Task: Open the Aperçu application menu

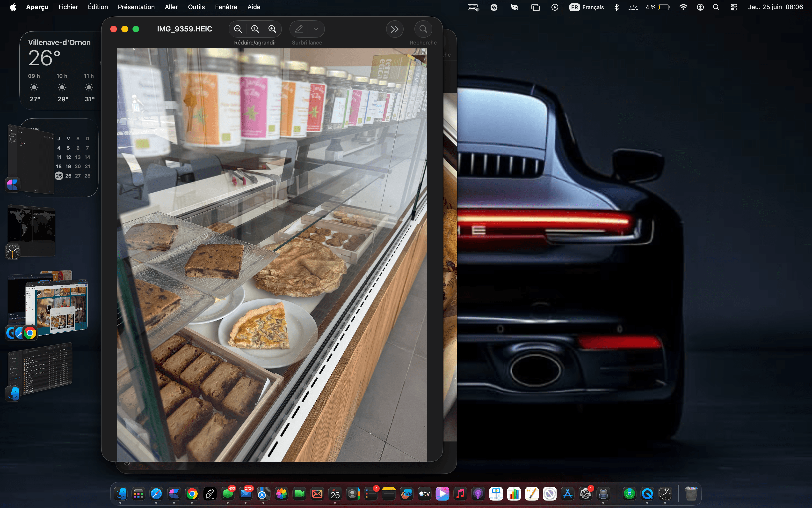Action: [37, 7]
